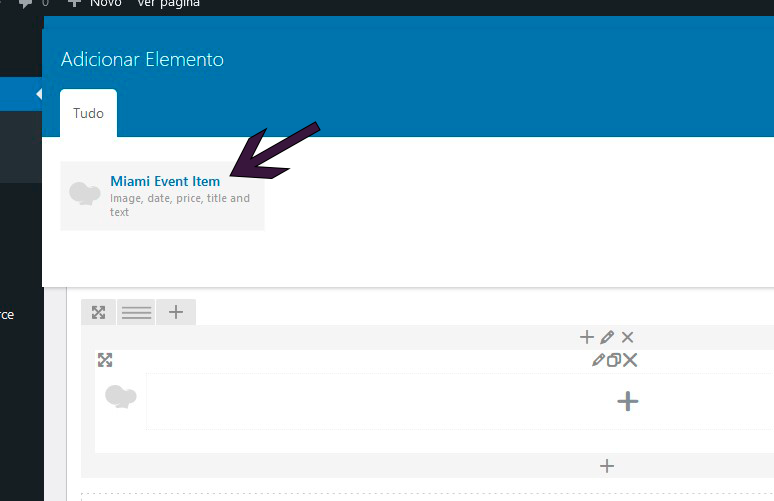Open the row layout lines icon
Viewport: 774px width, 501px height.
tap(136, 312)
